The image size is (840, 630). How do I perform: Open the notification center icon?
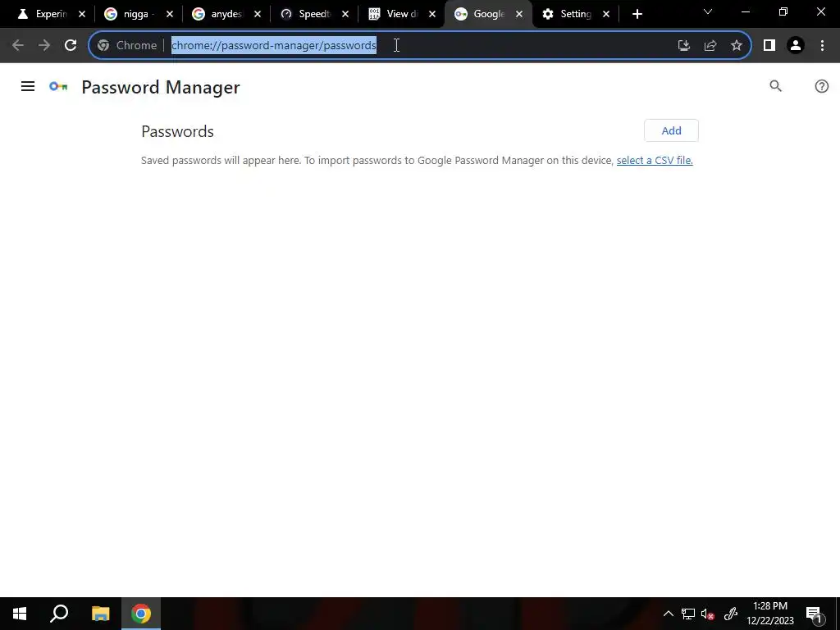pos(814,614)
